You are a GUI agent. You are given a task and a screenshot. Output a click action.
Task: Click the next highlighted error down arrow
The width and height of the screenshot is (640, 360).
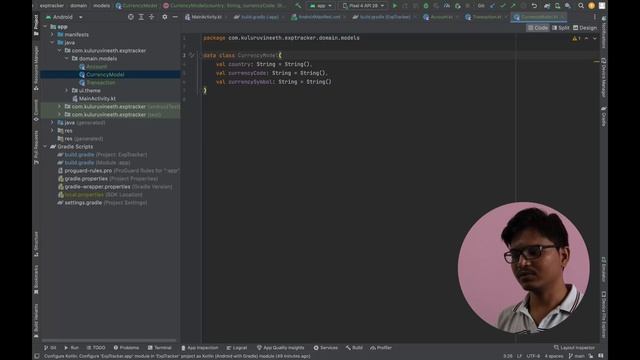point(595,38)
